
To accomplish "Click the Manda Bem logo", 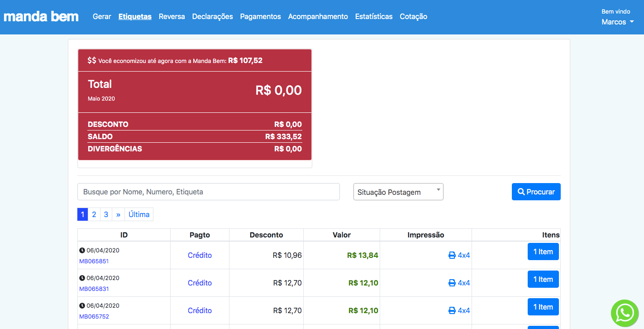I will click(x=41, y=17).
